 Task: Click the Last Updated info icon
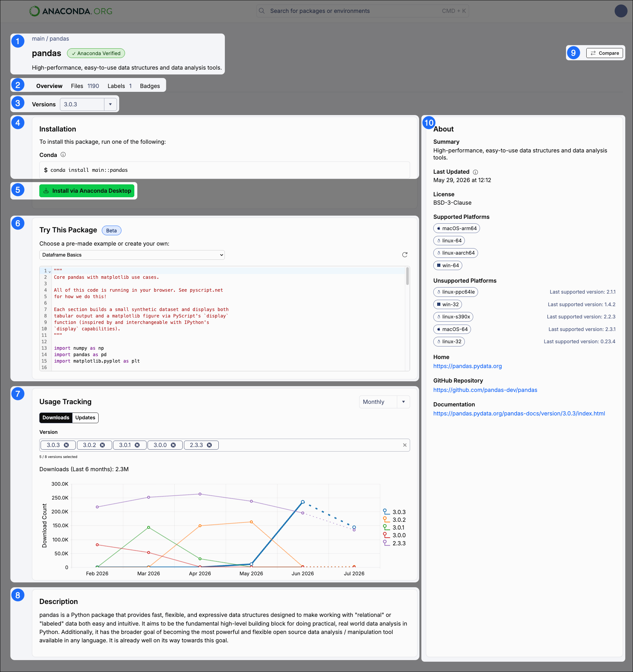pyautogui.click(x=475, y=172)
